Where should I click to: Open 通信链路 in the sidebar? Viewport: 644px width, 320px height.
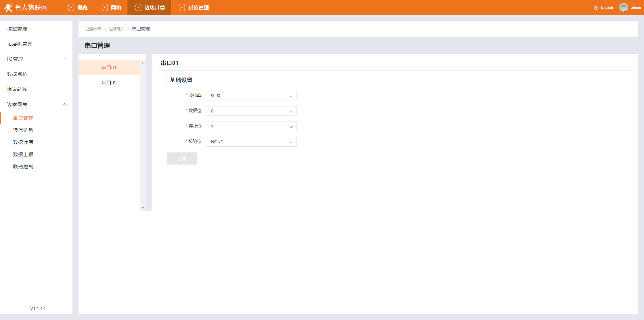[23, 130]
